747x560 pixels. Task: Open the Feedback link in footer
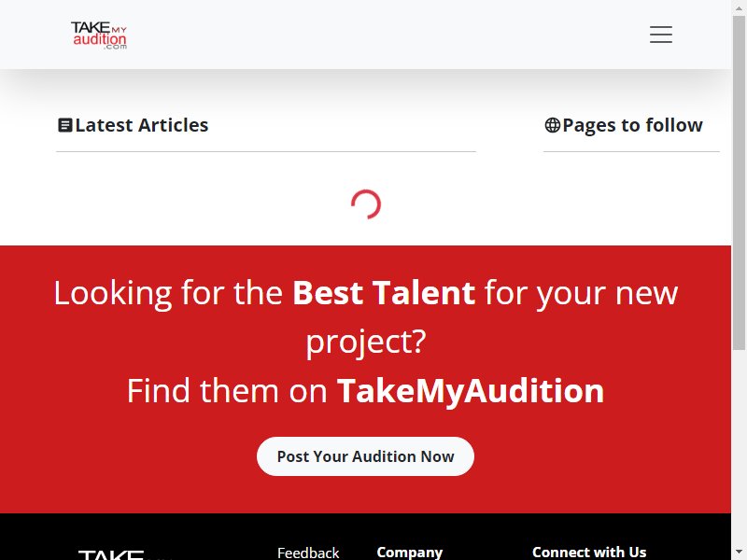308,553
